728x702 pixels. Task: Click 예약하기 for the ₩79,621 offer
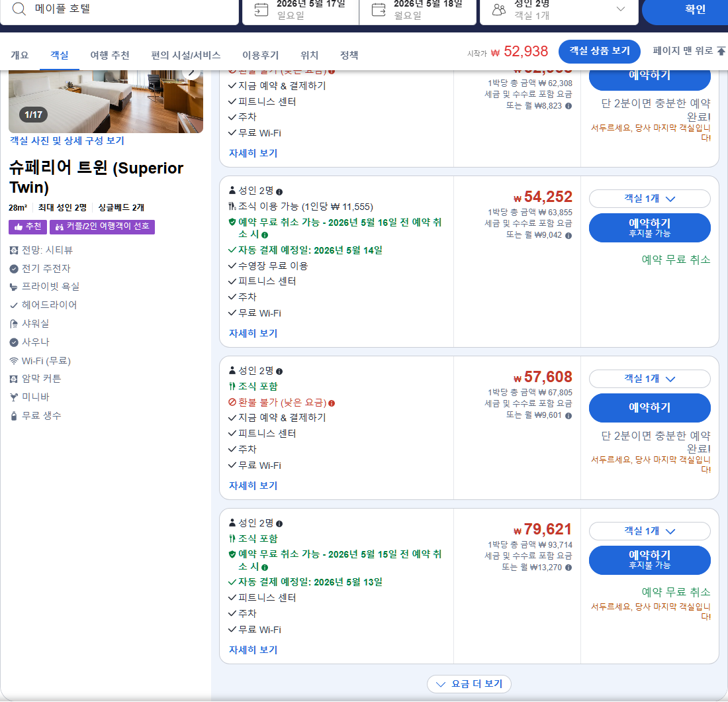(649, 560)
